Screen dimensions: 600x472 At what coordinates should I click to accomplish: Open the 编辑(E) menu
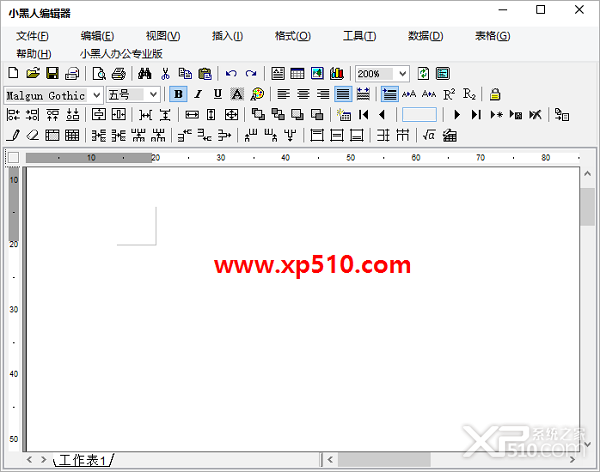(x=97, y=36)
